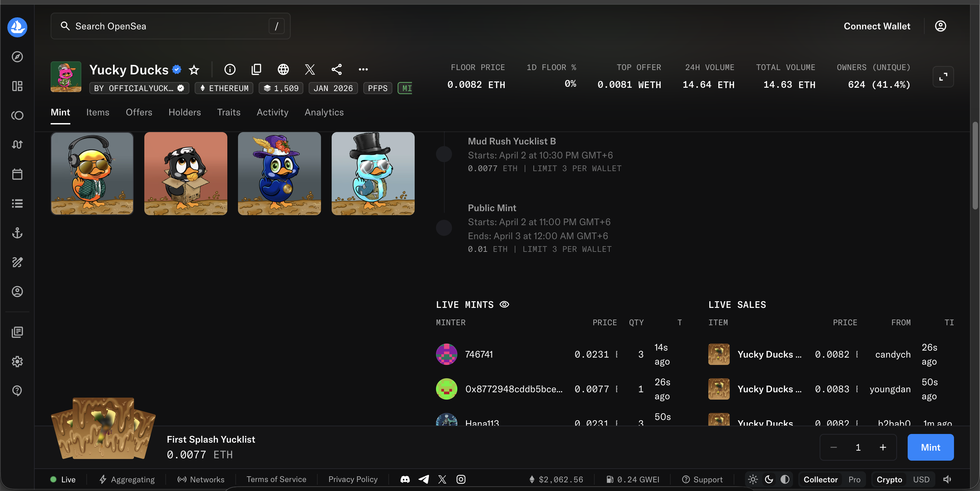Open the Rankings list icon in sidebar
Screen dimensions: 980x491
point(17,203)
